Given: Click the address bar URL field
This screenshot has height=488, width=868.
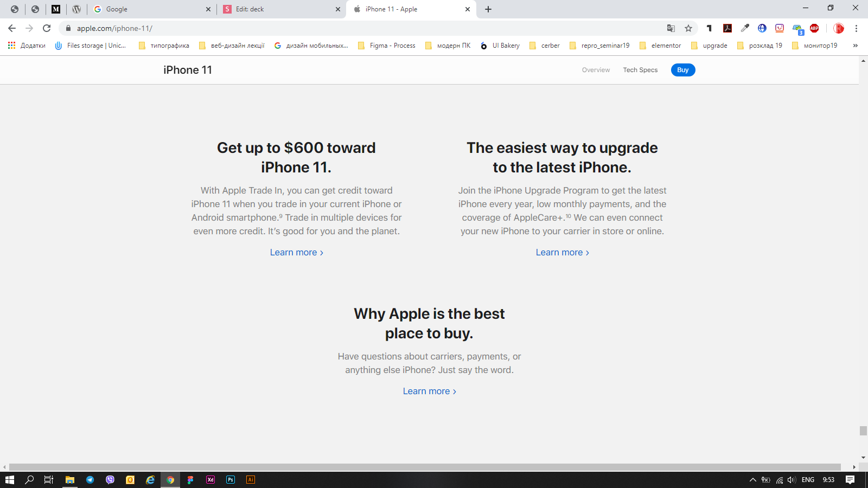Looking at the screenshot, I should pos(363,28).
